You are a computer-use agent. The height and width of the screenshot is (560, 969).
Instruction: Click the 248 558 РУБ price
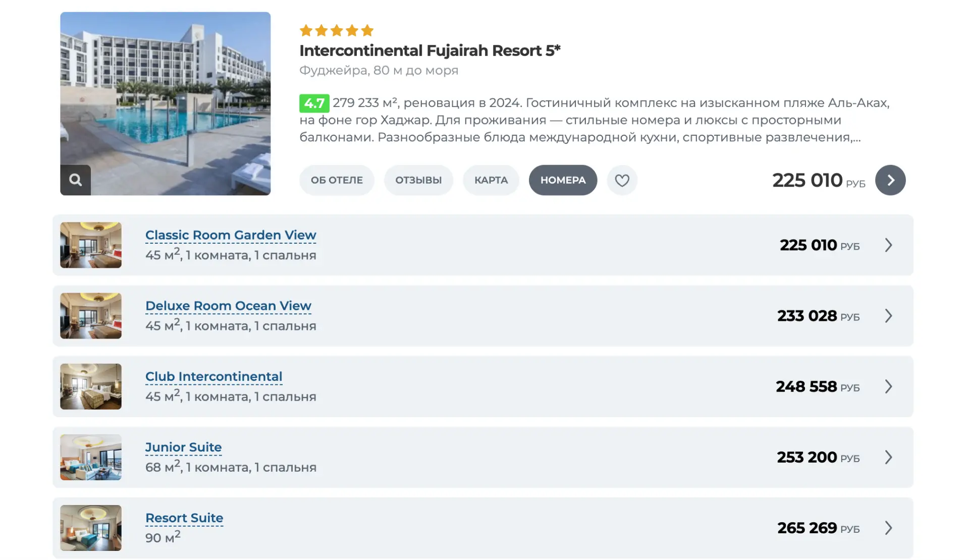click(x=818, y=386)
